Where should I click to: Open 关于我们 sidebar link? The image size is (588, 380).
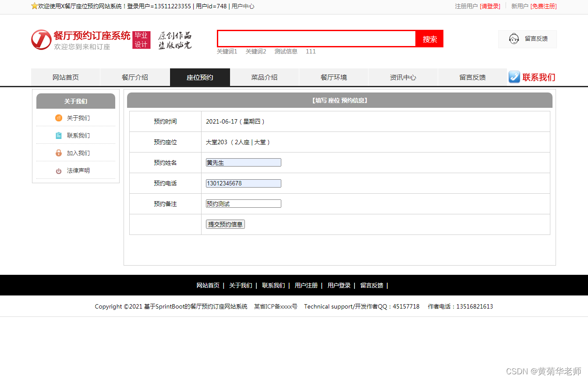pos(78,118)
